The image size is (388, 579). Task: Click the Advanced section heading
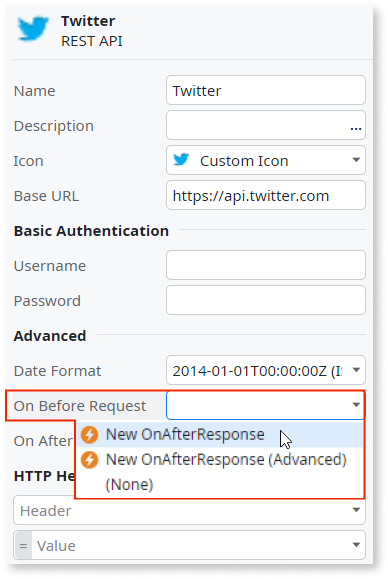pyautogui.click(x=50, y=336)
